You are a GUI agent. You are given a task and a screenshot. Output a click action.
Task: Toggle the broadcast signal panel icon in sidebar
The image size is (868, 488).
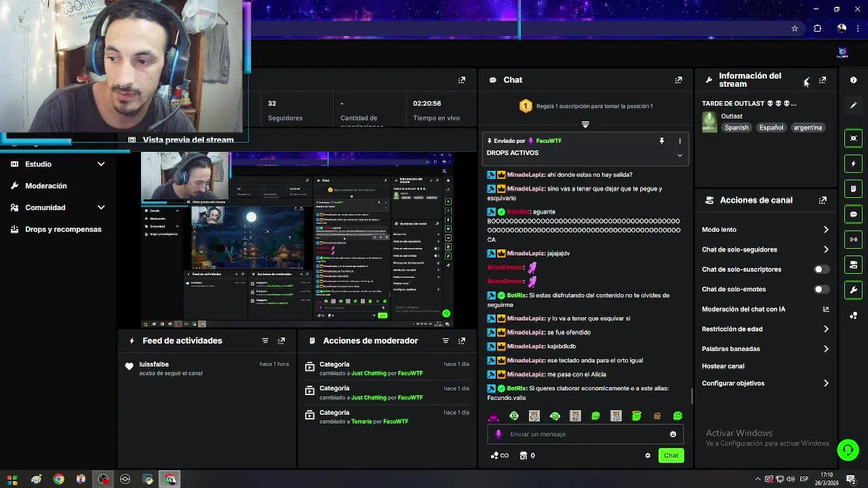853,239
